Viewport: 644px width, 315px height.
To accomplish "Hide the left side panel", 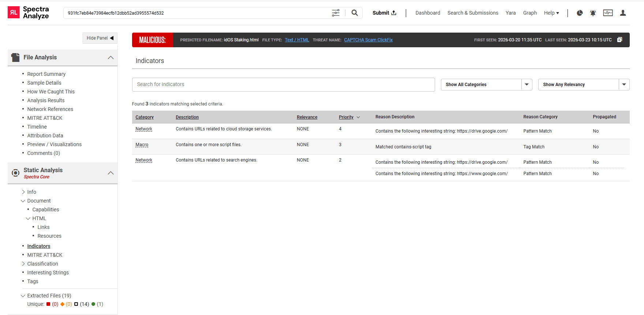I will (x=100, y=38).
